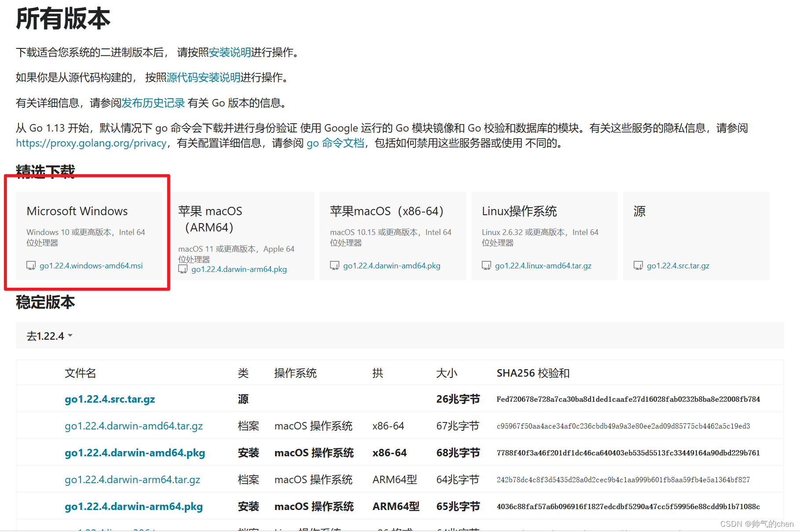Screen dimensions: 800x532
Task: Click the 26兆字节 size cell
Action: click(x=458, y=399)
